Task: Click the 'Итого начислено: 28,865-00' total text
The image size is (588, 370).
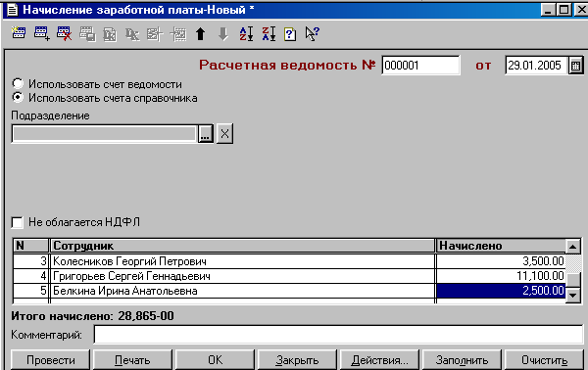Action: click(x=92, y=316)
